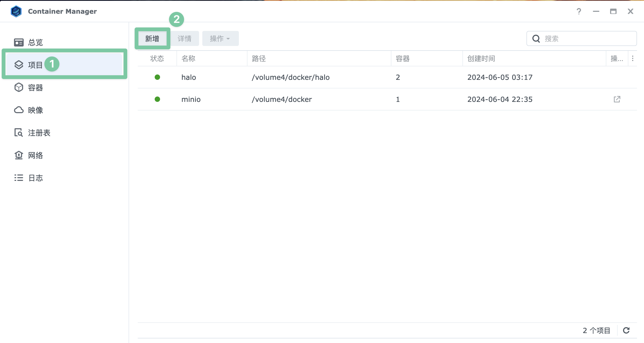The width and height of the screenshot is (644, 343).
Task: Open external link for the minio project
Action: (617, 99)
